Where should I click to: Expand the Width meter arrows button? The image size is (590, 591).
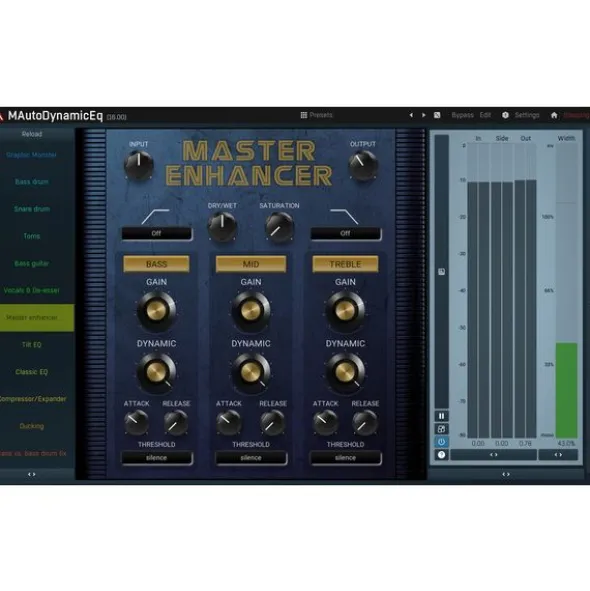point(558,455)
